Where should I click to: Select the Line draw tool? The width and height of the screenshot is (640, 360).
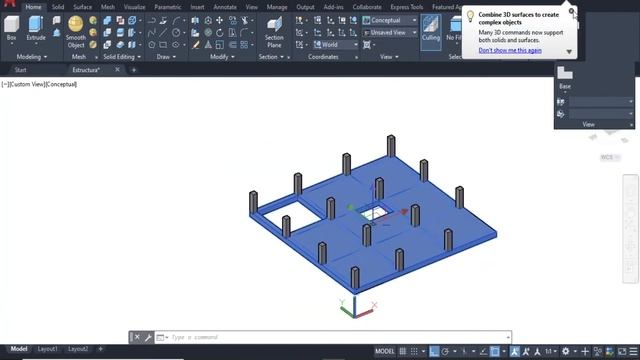click(x=163, y=32)
